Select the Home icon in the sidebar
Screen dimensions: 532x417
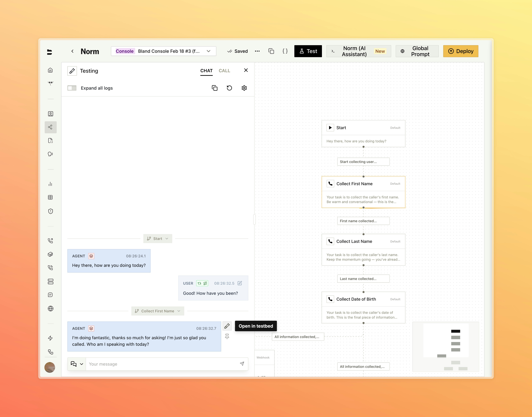tap(50, 70)
